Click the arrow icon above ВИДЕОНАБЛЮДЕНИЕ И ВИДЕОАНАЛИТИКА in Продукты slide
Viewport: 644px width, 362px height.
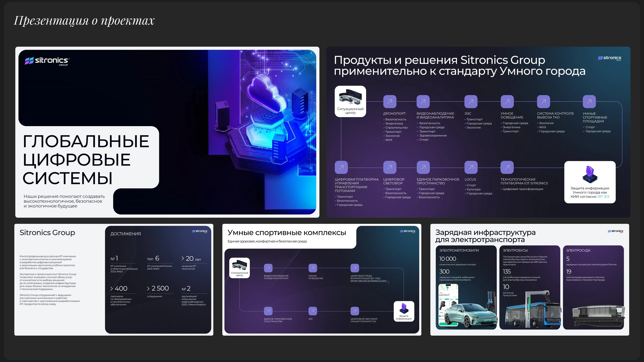(x=423, y=101)
